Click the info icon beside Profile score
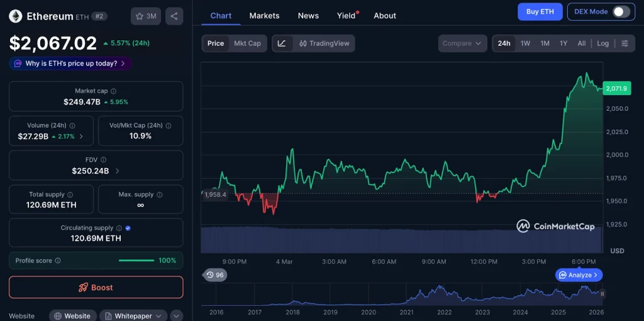Image resolution: width=644 pixels, height=321 pixels. [x=58, y=260]
